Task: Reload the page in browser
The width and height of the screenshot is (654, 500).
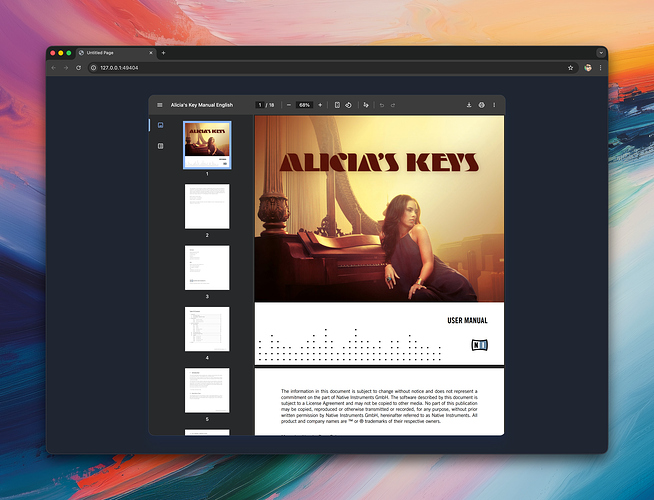Action: pos(78,68)
